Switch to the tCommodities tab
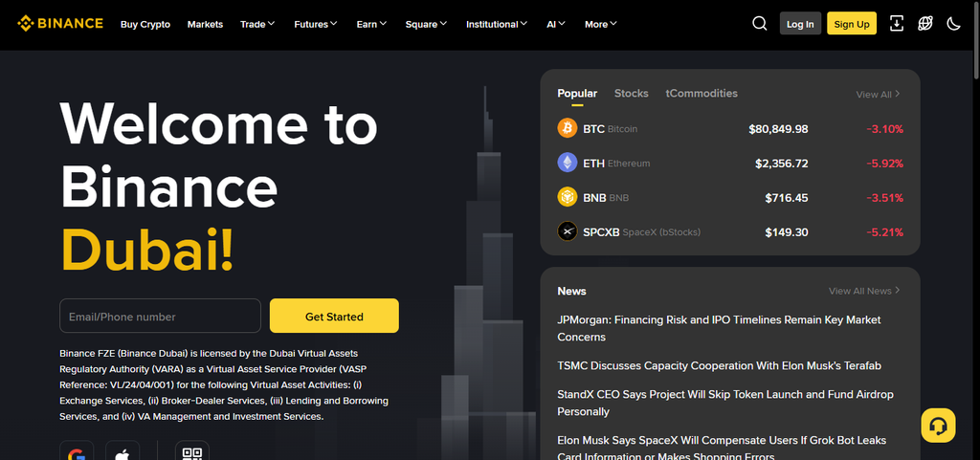The image size is (980, 460). point(702,94)
